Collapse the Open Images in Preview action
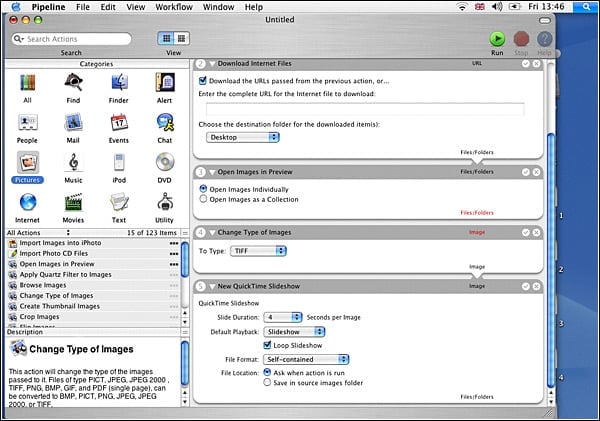The height and width of the screenshot is (421, 600). 212,173
